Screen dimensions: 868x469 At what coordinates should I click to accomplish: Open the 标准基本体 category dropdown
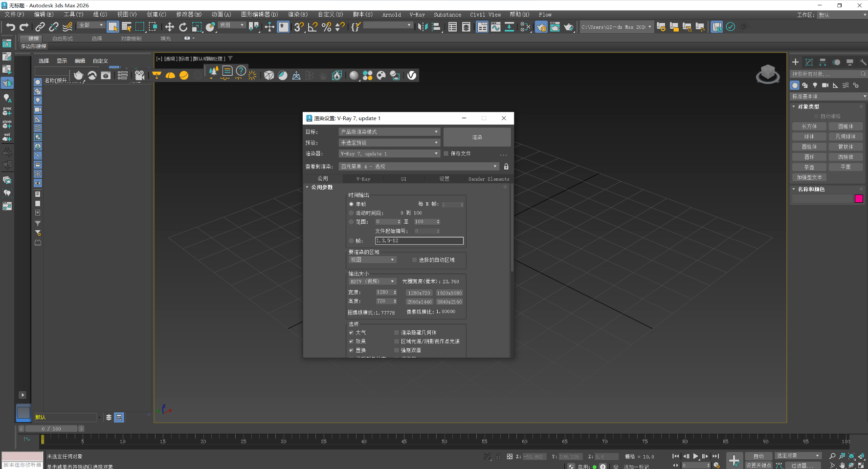[x=828, y=96]
